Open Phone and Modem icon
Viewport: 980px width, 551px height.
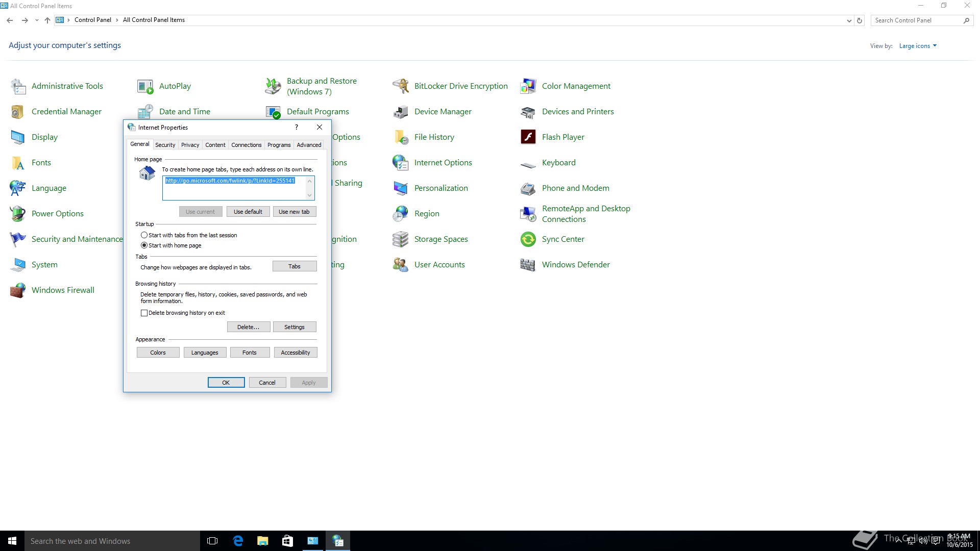coord(528,188)
